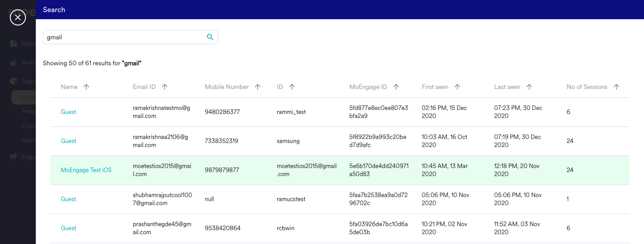Open Guest user with ID rcbwin
Viewport: 644px width, 244px height.
pyautogui.click(x=68, y=228)
